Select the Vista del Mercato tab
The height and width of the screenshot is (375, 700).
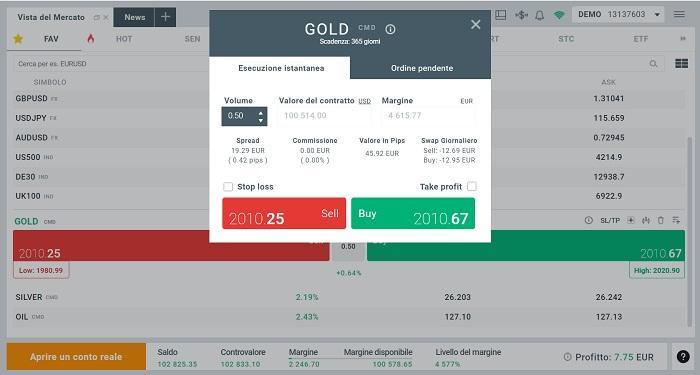[51, 17]
